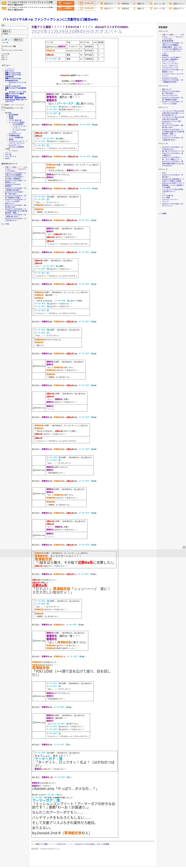186x868 pixels.
Task: Close the ad banner with the X
Action: click(184, 548)
